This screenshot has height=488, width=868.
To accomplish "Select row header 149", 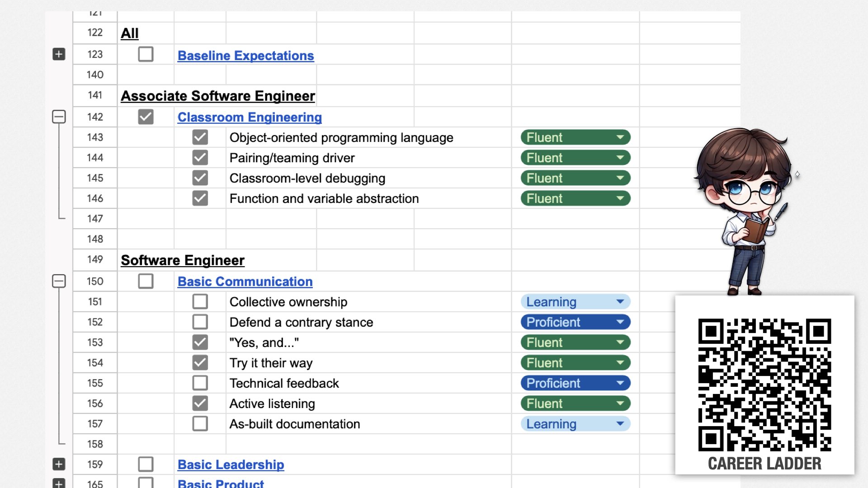I will click(x=95, y=259).
